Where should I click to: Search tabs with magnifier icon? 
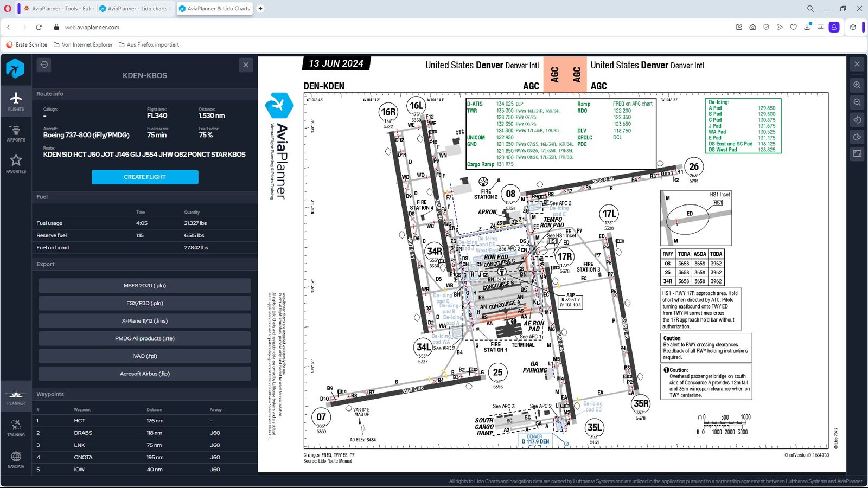(x=810, y=9)
